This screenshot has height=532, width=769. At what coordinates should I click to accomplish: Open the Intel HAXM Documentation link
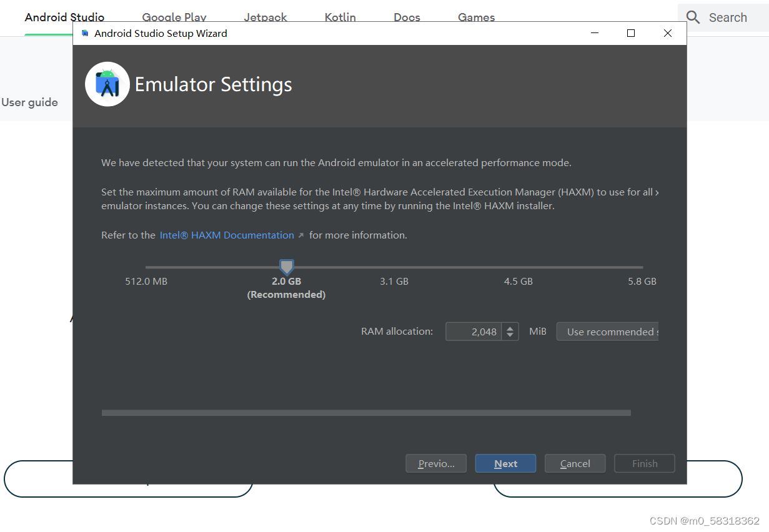pos(227,235)
